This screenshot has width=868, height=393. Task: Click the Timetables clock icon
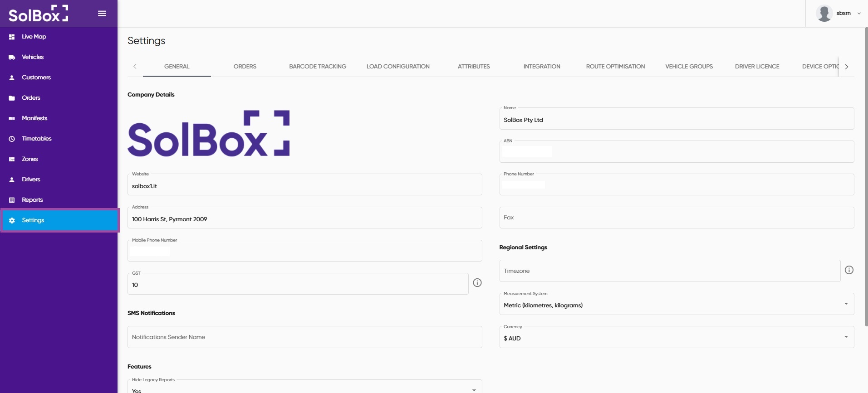(12, 139)
